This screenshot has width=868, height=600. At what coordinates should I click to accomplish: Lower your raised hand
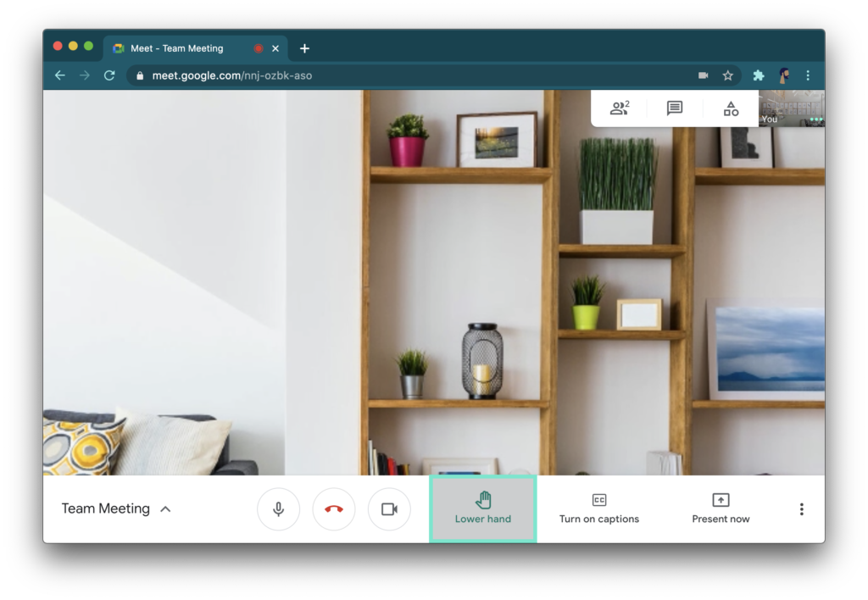coord(483,508)
